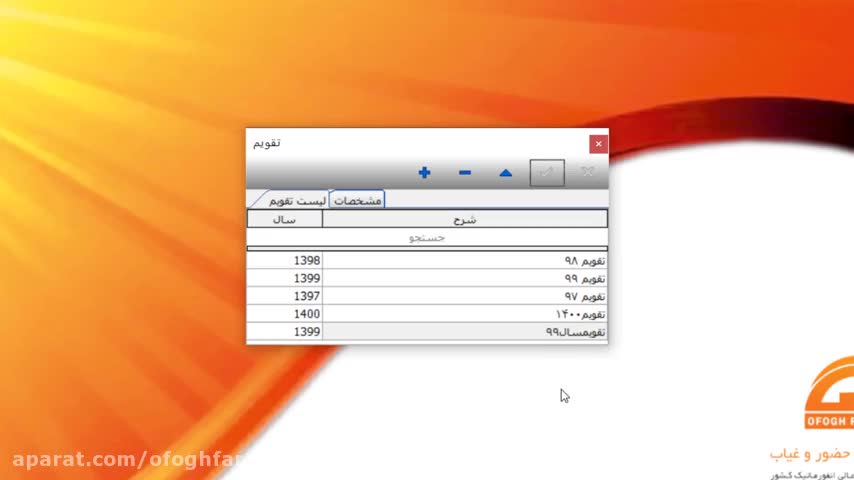
Task: Switch to the لیست تقویم tab
Action: click(x=297, y=200)
